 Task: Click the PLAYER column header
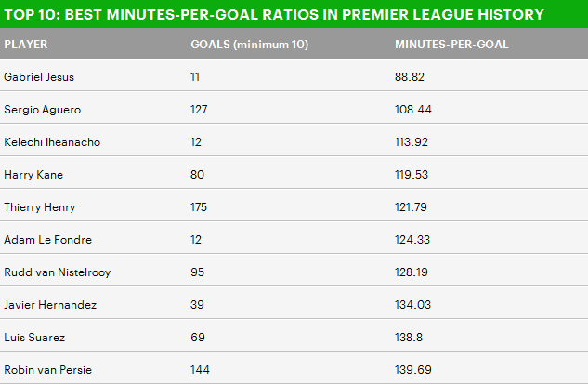(26, 45)
